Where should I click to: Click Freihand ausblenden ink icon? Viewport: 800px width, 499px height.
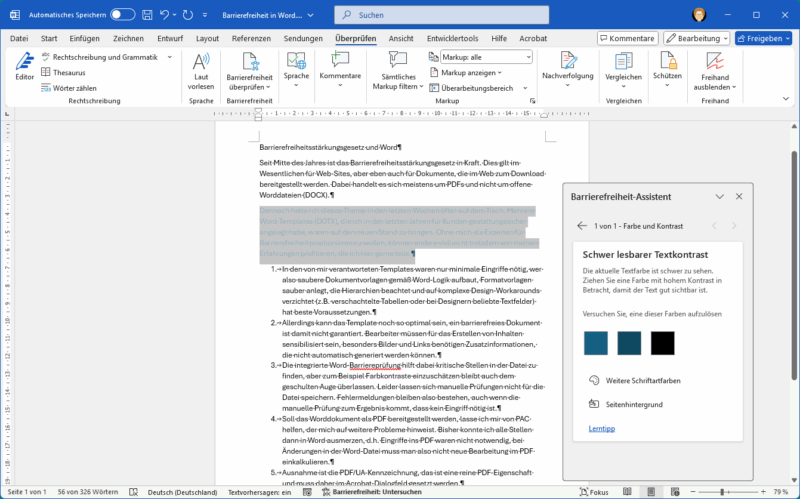tap(714, 61)
